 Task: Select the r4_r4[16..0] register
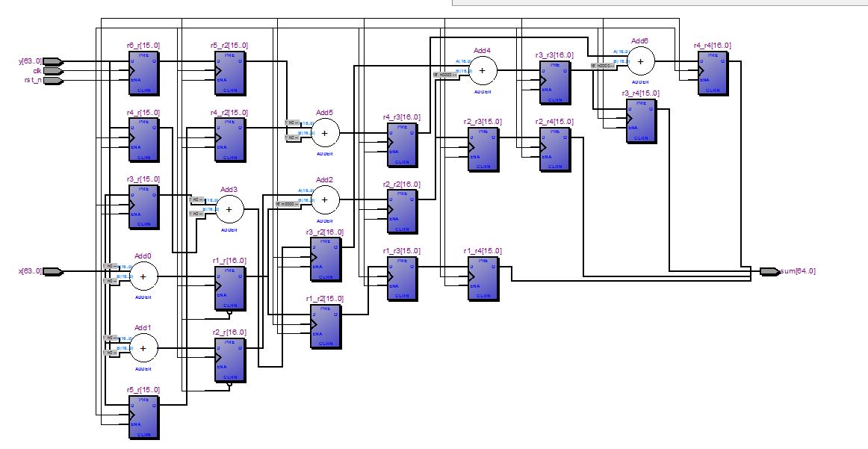coord(713,73)
